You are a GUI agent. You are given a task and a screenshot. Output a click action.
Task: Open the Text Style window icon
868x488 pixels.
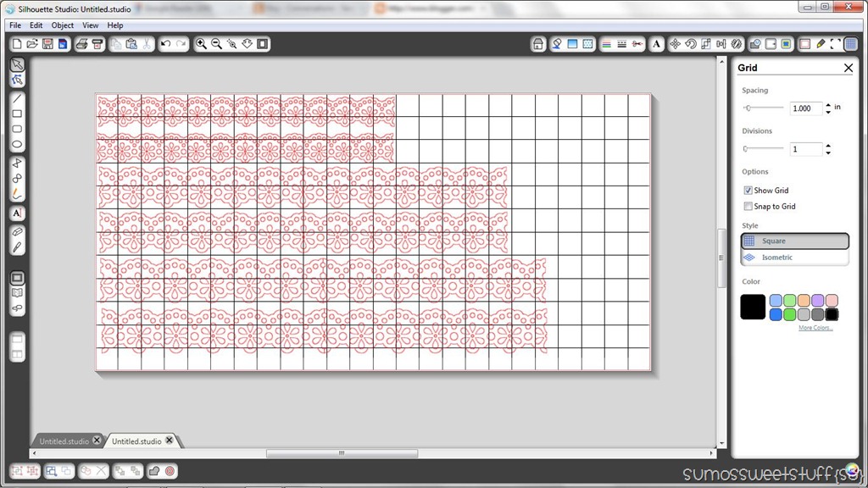(657, 44)
